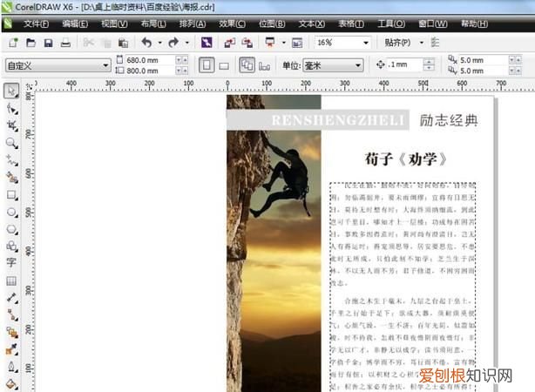Select the Shape edit tool
The image size is (535, 392).
click(x=12, y=109)
